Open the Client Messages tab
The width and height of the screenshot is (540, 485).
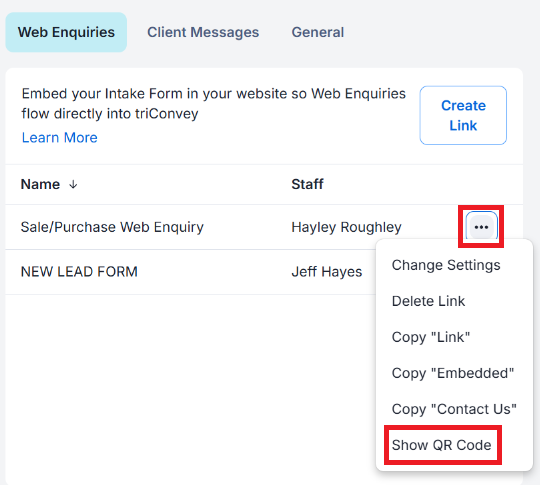pos(203,32)
